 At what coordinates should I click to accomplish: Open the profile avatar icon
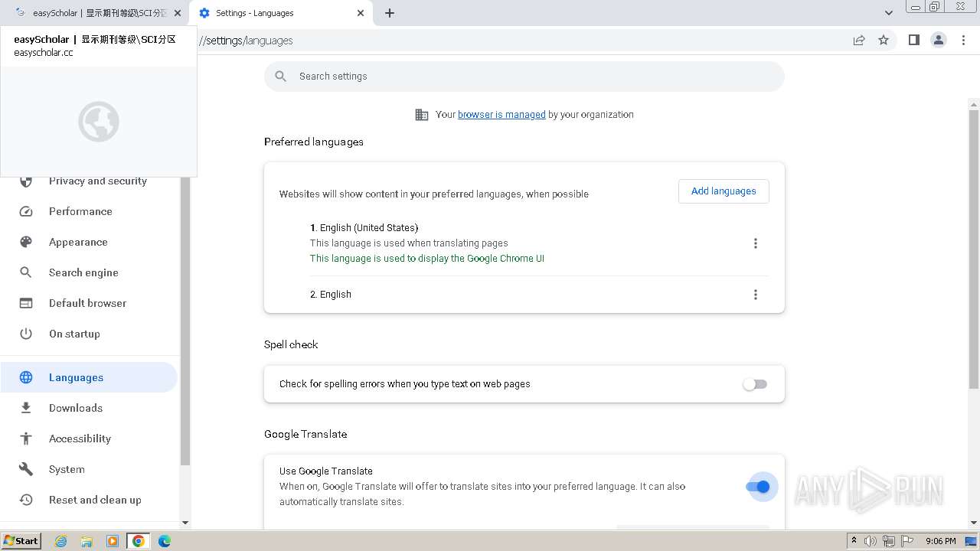pos(938,41)
